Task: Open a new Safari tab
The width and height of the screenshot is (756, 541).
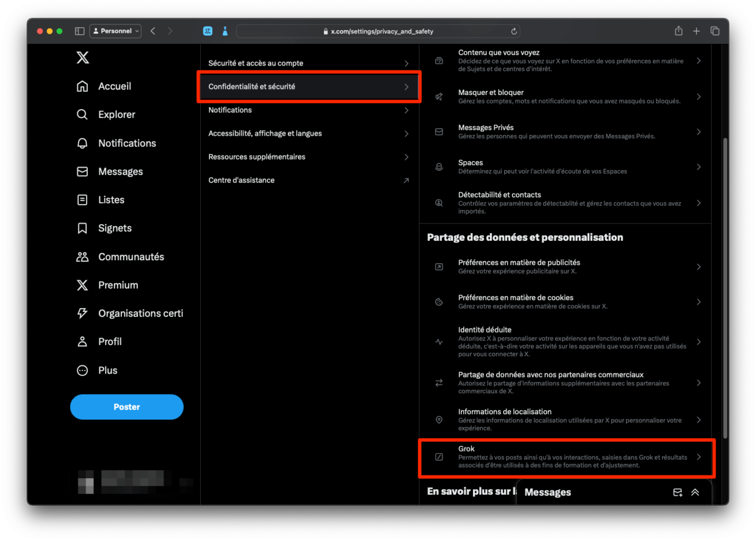Action: 697,31
